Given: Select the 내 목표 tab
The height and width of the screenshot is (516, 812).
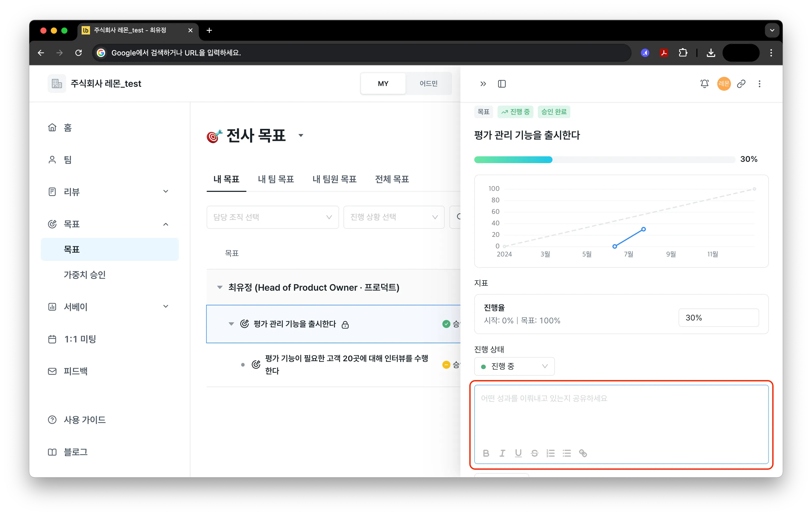Looking at the screenshot, I should tap(226, 179).
